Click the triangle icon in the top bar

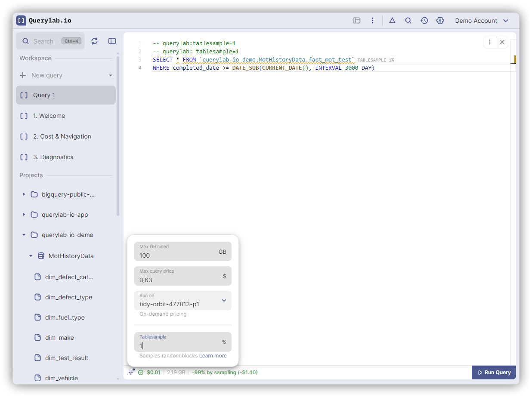click(392, 21)
